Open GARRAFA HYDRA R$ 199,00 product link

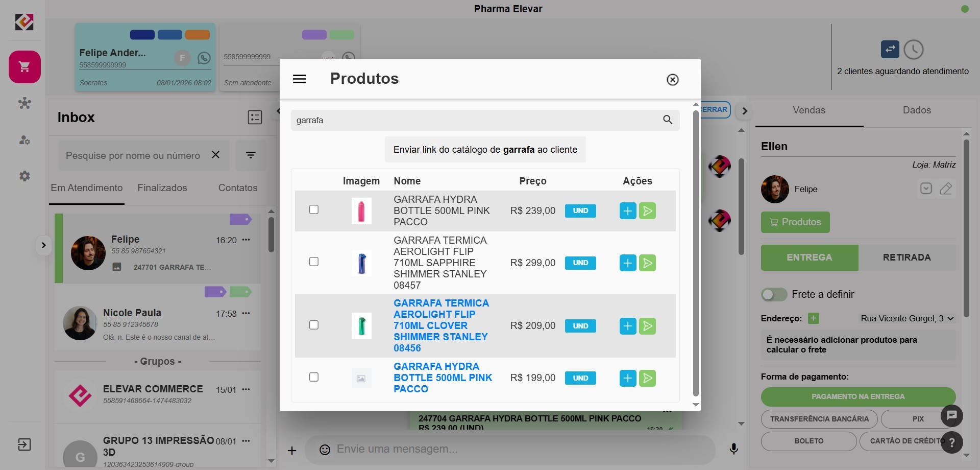point(443,378)
